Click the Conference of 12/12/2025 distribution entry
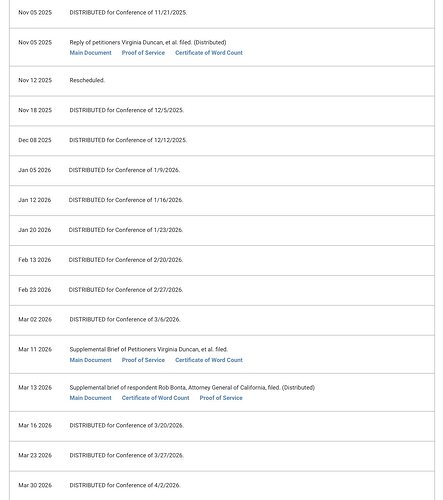443x500 pixels. [x=128, y=140]
